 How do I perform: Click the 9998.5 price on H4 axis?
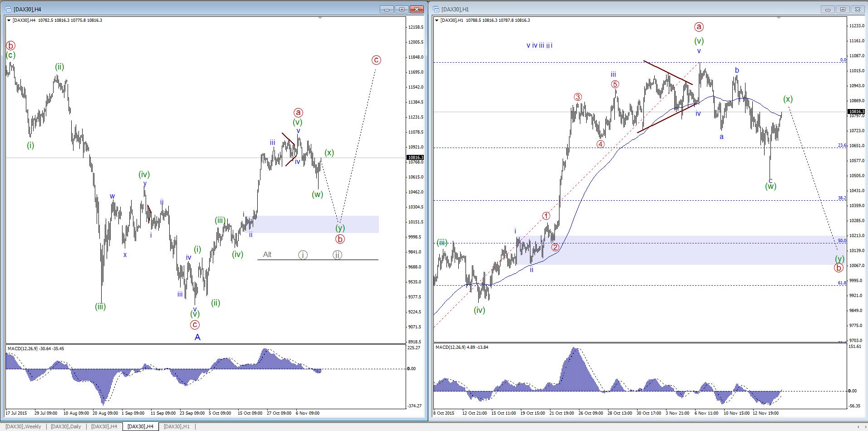click(416, 237)
